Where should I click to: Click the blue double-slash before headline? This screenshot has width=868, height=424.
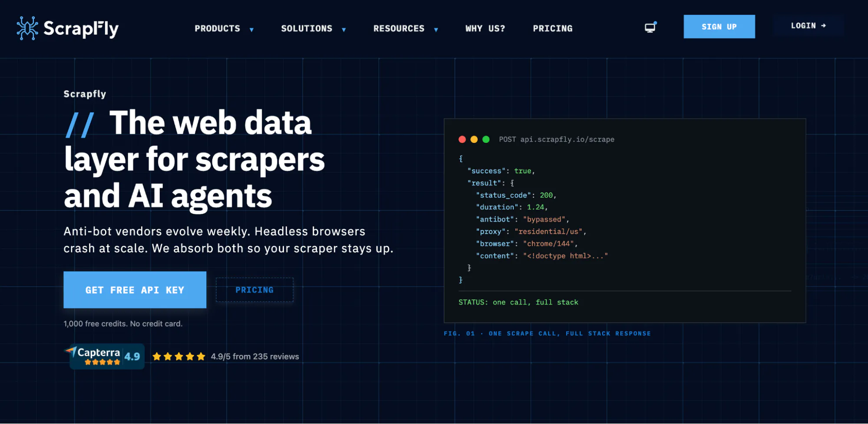pyautogui.click(x=79, y=125)
